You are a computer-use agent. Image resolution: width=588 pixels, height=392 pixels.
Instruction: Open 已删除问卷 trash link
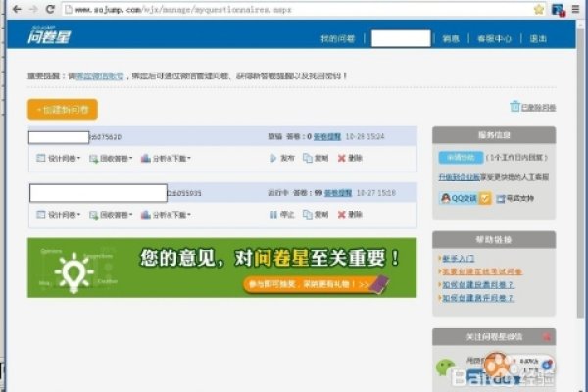tap(533, 107)
